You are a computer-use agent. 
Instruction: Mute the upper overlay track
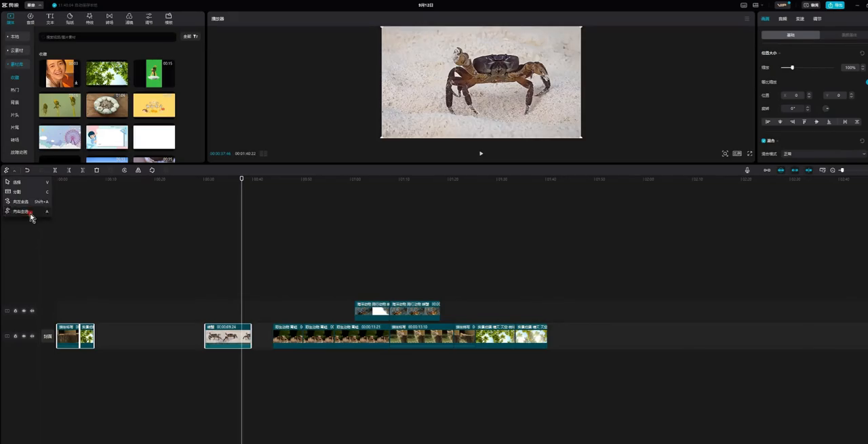point(32,310)
